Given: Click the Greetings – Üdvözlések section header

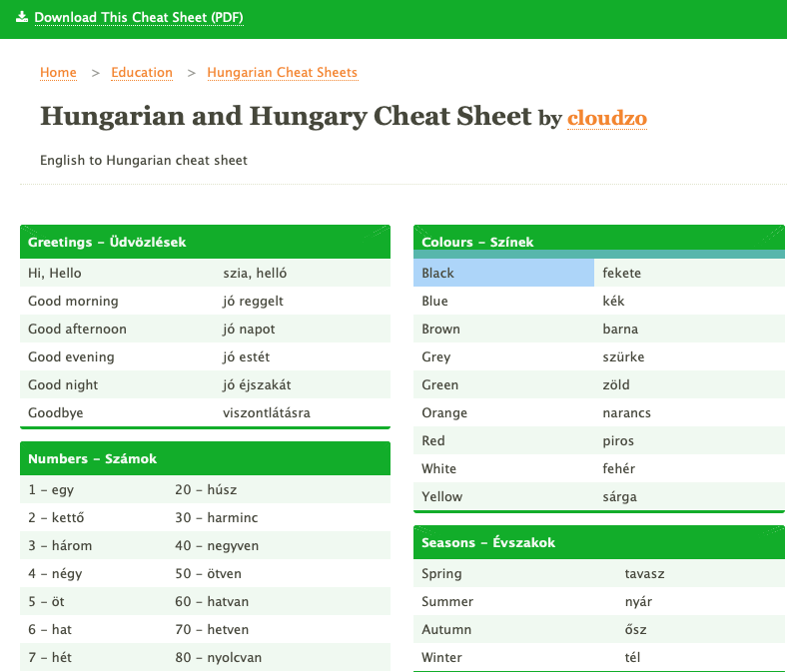Looking at the screenshot, I should [107, 242].
